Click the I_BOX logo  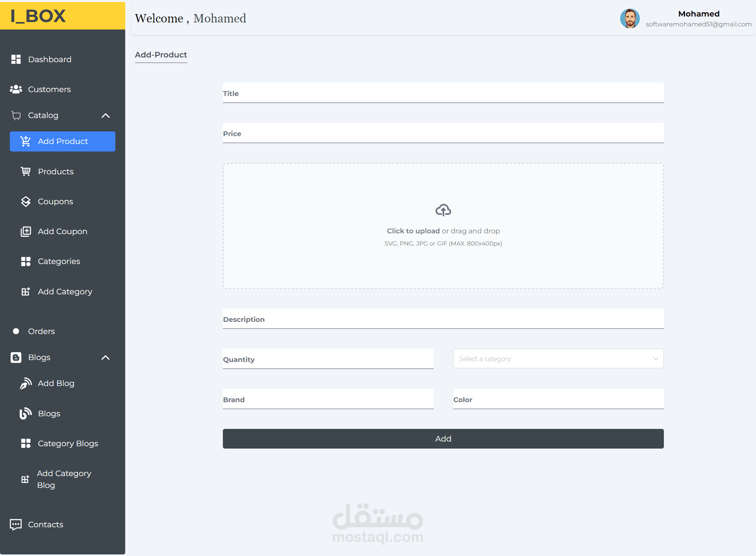pos(38,16)
